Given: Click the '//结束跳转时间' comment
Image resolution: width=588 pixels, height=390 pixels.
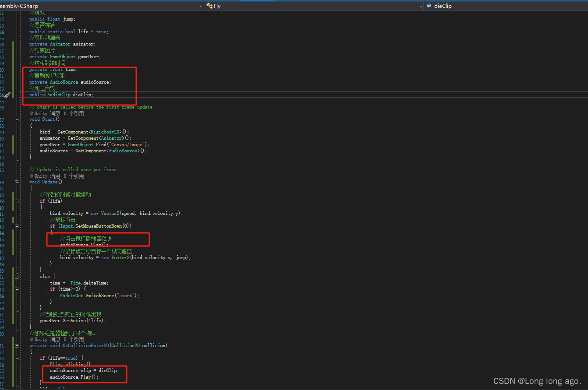Looking at the screenshot, I should (47, 63).
